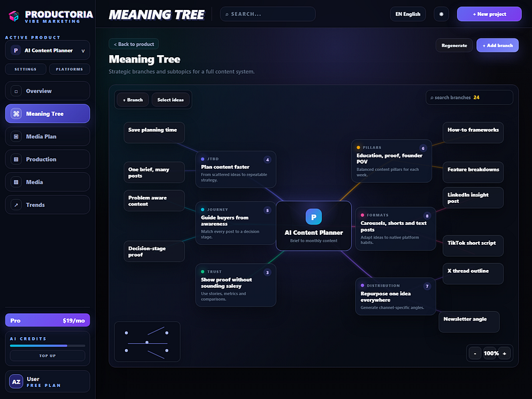The image size is (532, 399).
Task: Click the P icon in AI Content Planner node
Action: pos(313,217)
